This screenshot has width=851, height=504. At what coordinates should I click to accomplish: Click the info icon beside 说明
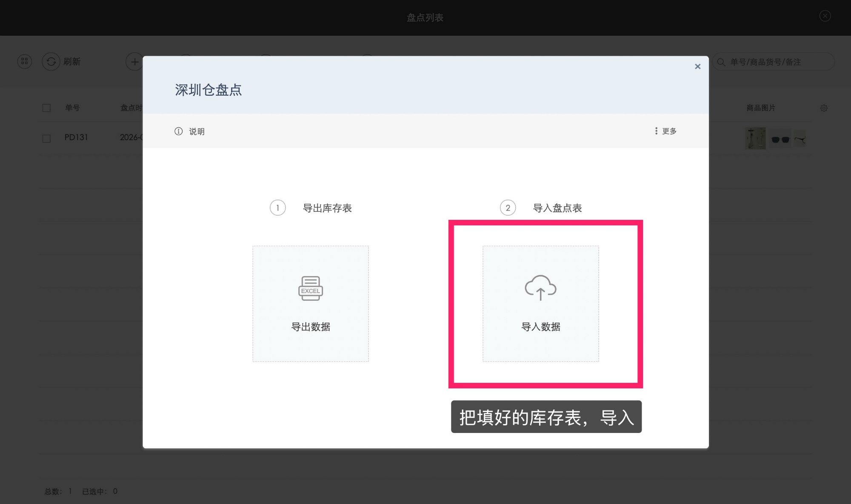point(178,131)
